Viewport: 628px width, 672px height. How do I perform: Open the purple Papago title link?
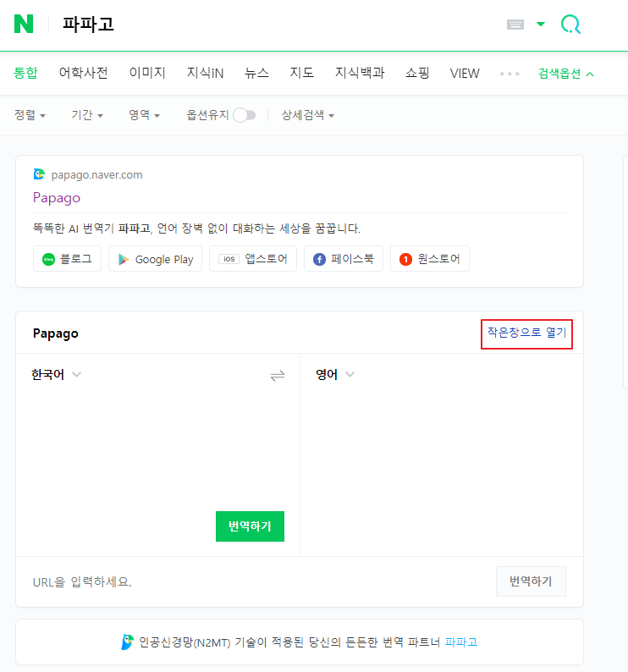[57, 197]
